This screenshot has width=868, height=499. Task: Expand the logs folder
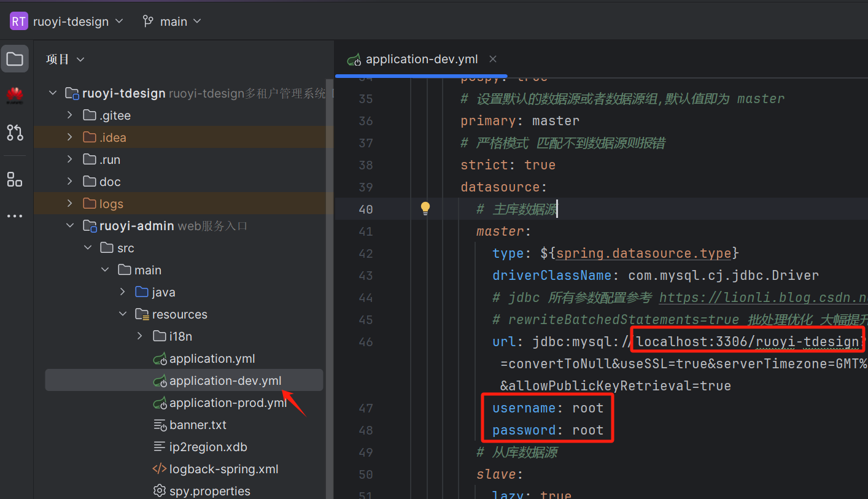pyautogui.click(x=70, y=204)
